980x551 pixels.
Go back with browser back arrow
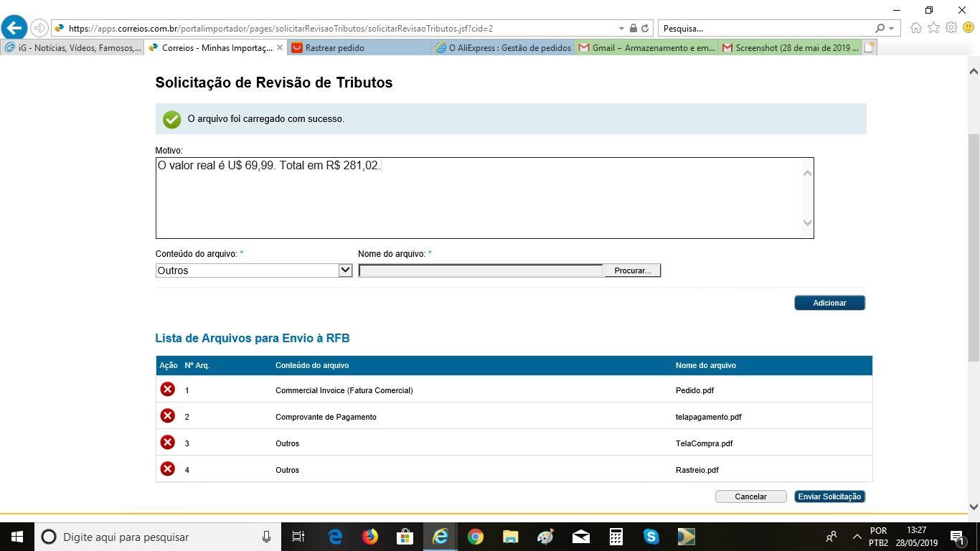[x=14, y=28]
